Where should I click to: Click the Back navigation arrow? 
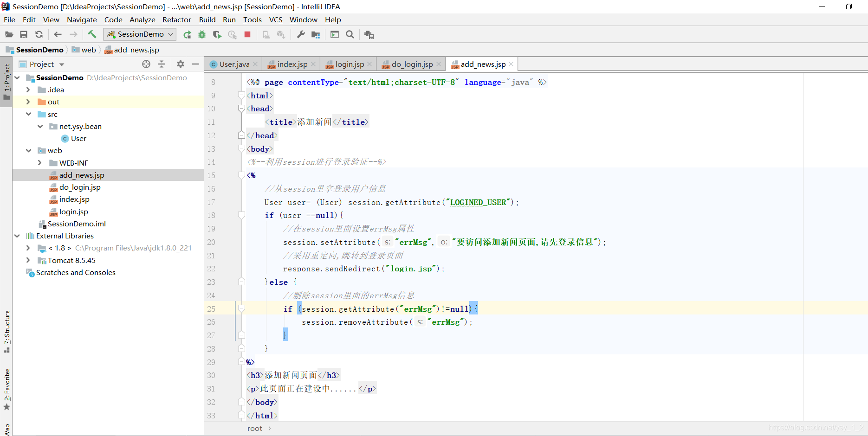coord(58,34)
